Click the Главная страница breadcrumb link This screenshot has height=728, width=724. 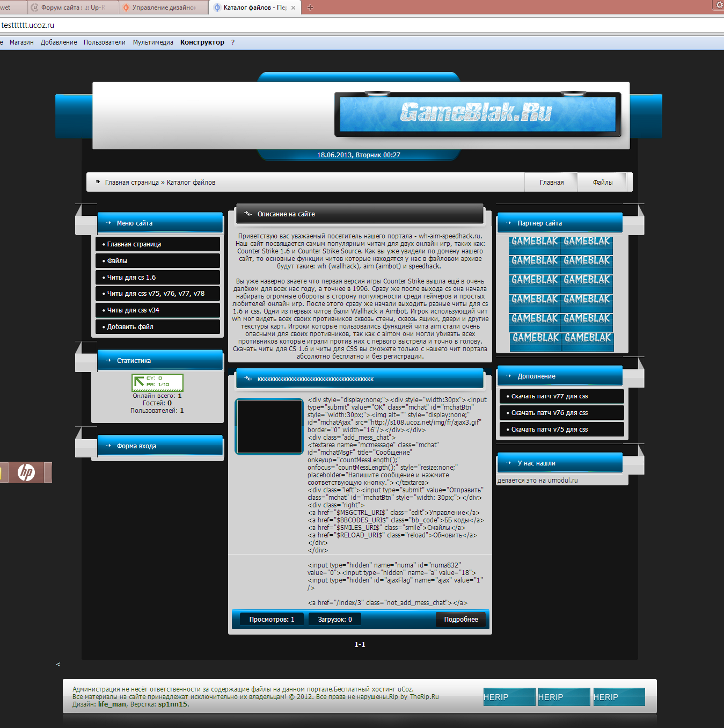pos(132,183)
